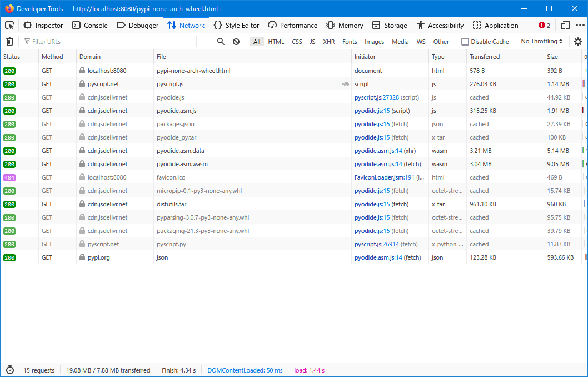The image size is (588, 377).
Task: Open the Accessibility tab
Action: pyautogui.click(x=440, y=26)
